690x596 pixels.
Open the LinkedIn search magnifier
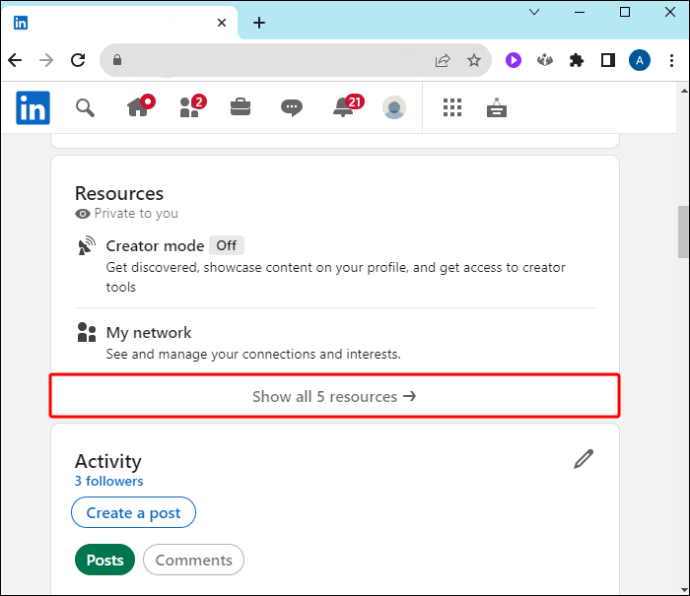[x=85, y=108]
